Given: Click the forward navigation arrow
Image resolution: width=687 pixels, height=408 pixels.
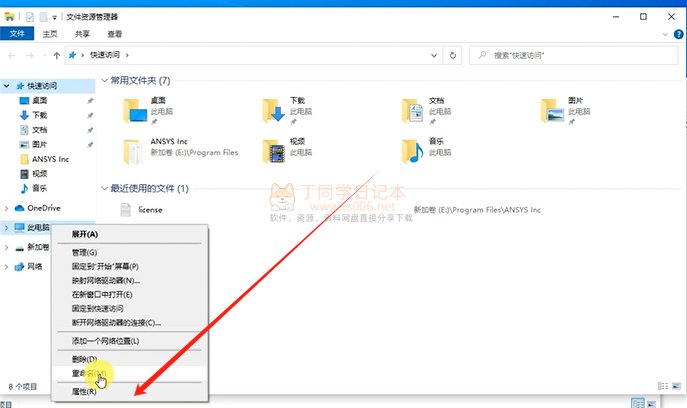Looking at the screenshot, I should pyautogui.click(x=30, y=56).
